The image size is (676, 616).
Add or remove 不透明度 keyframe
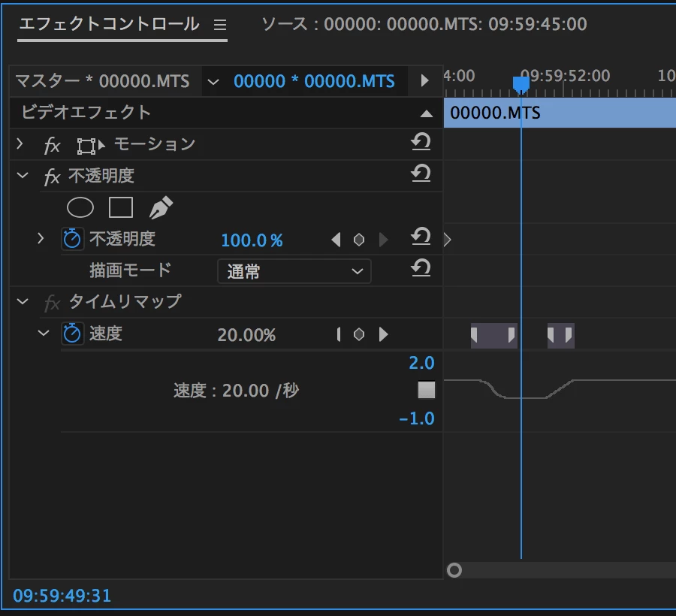click(x=359, y=240)
